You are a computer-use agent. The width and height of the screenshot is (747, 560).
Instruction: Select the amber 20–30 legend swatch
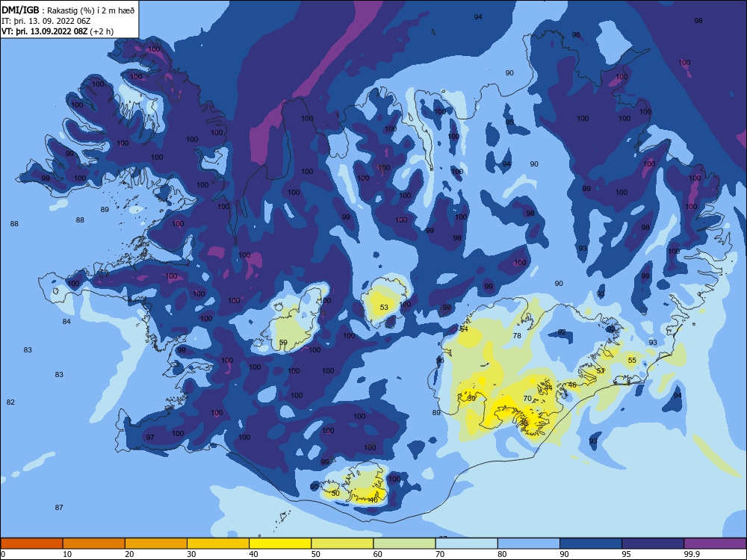tap(156, 544)
